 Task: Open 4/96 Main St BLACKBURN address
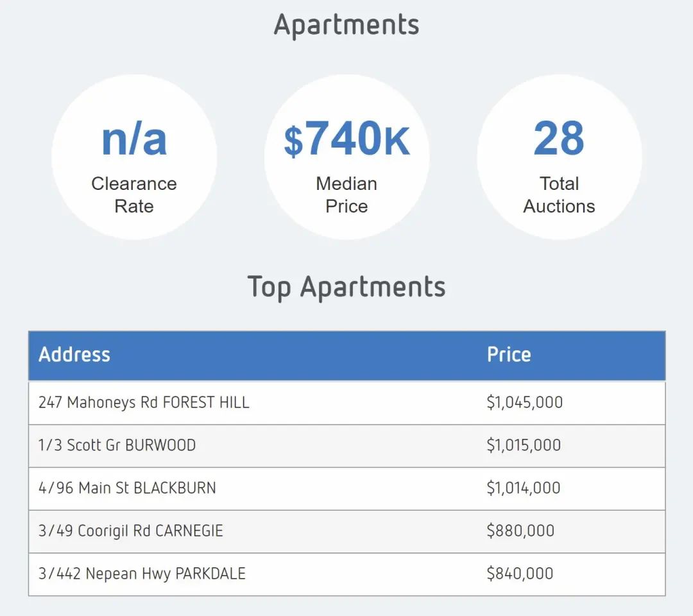coord(127,488)
